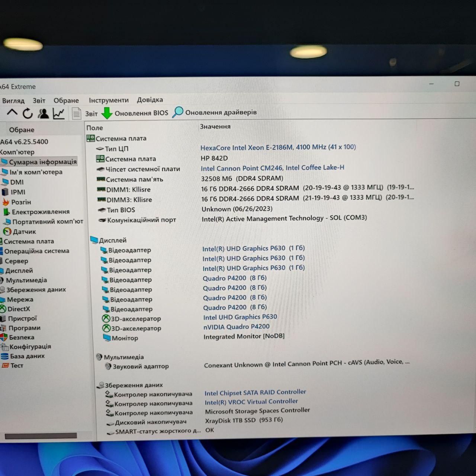Screen dimensions: 476x476
Task: Click the Звіт report document icon
Action: [x=77, y=113]
